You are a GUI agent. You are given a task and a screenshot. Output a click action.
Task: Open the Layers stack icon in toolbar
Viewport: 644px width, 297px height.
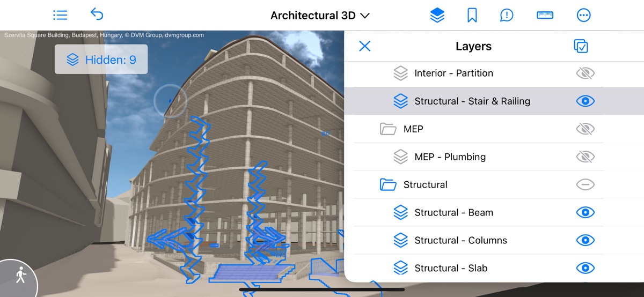pyautogui.click(x=437, y=16)
